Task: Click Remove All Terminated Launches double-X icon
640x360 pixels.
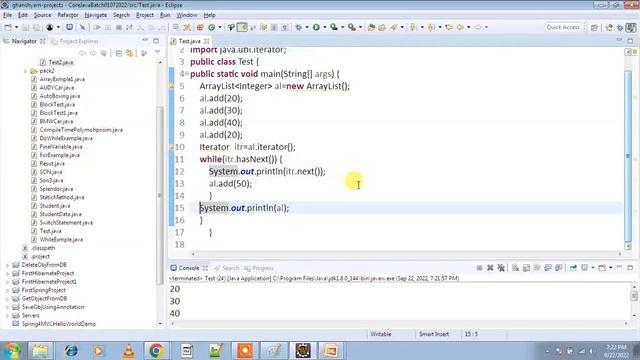Action: 501,268
